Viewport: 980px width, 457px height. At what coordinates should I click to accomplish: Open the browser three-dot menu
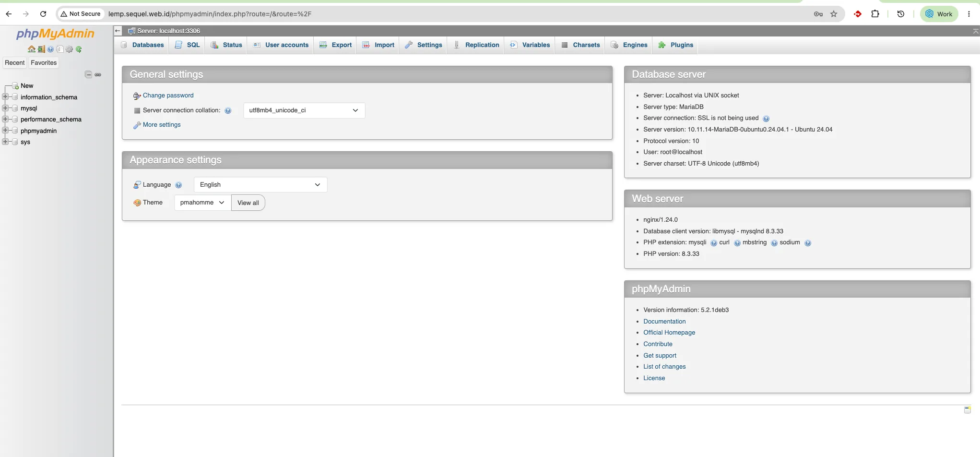click(x=969, y=14)
